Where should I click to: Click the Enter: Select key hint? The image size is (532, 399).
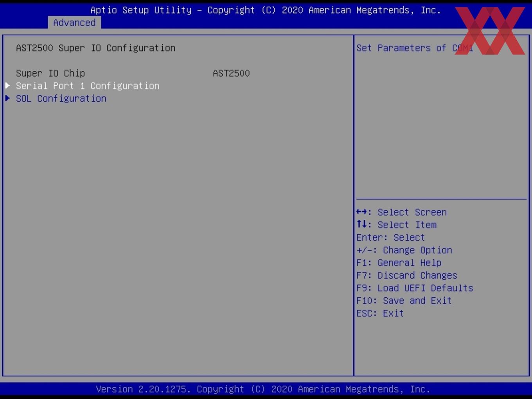click(x=390, y=237)
